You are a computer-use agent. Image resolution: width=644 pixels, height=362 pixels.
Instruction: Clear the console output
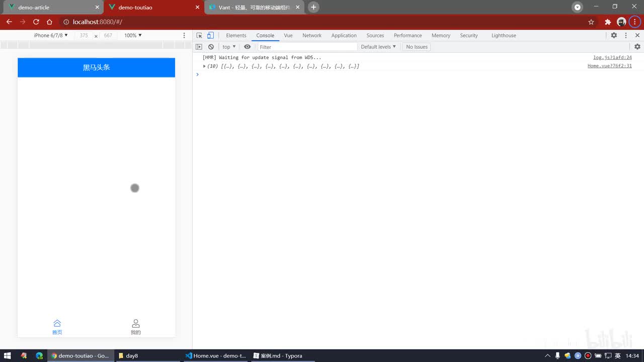[x=211, y=47]
